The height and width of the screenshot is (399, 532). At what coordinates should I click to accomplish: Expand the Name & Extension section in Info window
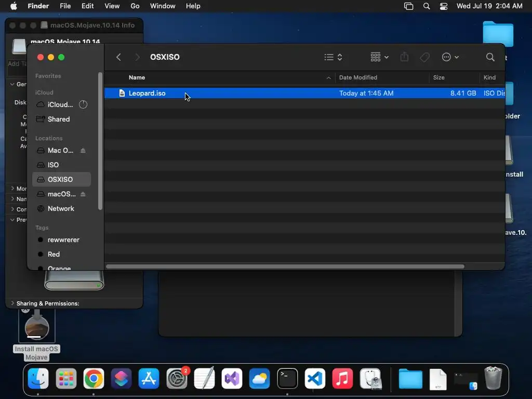pyautogui.click(x=12, y=198)
